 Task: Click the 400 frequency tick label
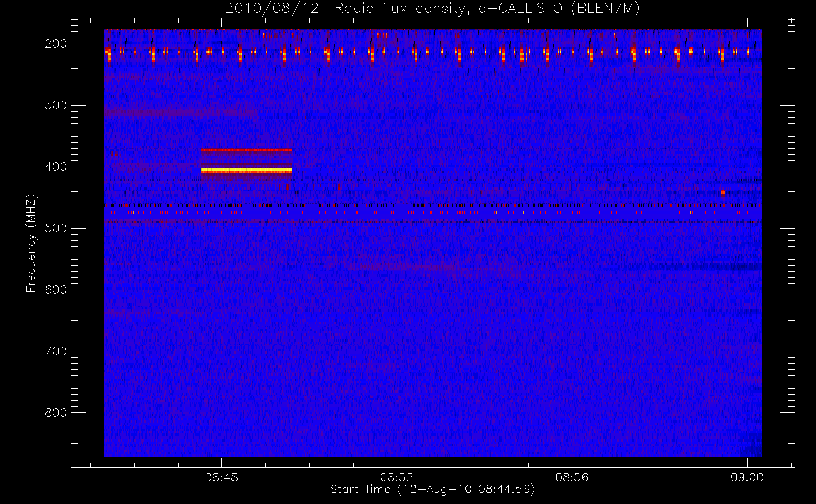point(56,167)
